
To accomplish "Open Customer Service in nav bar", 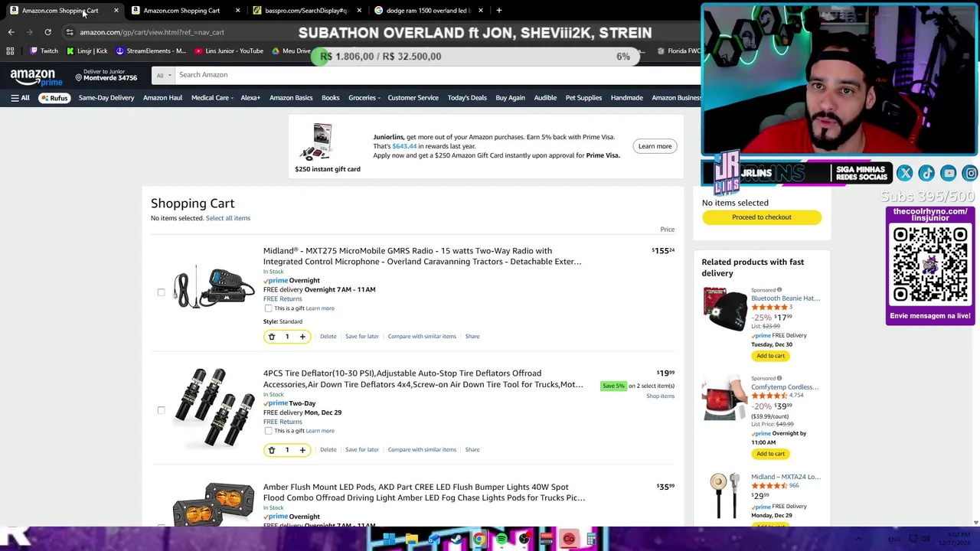I will pyautogui.click(x=413, y=98).
